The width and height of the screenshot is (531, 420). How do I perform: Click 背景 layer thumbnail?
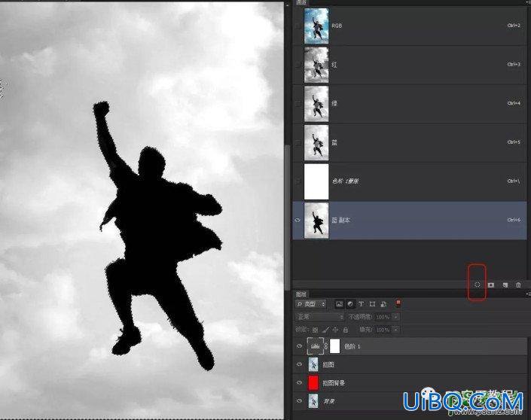(x=313, y=401)
